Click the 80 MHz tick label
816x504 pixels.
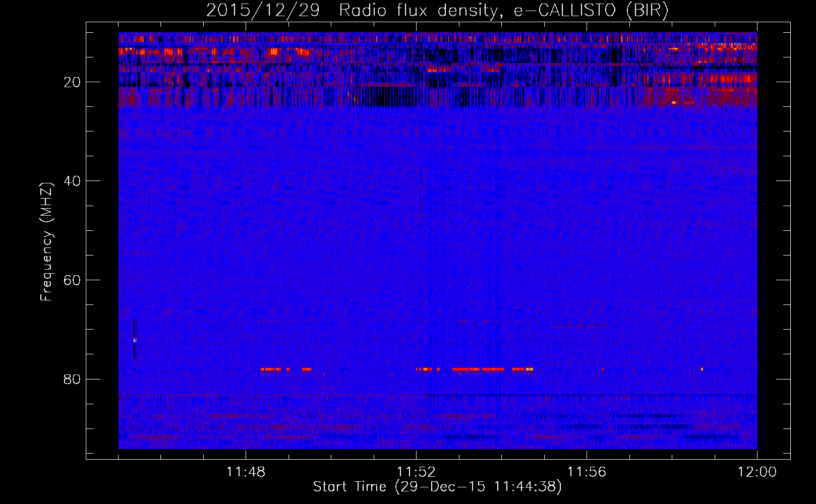tap(73, 379)
